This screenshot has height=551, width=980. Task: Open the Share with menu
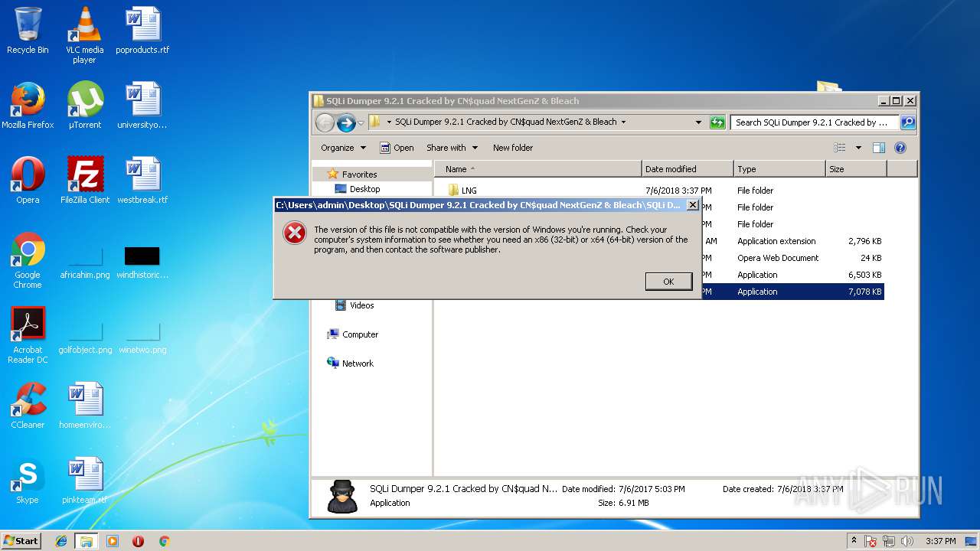pos(452,148)
